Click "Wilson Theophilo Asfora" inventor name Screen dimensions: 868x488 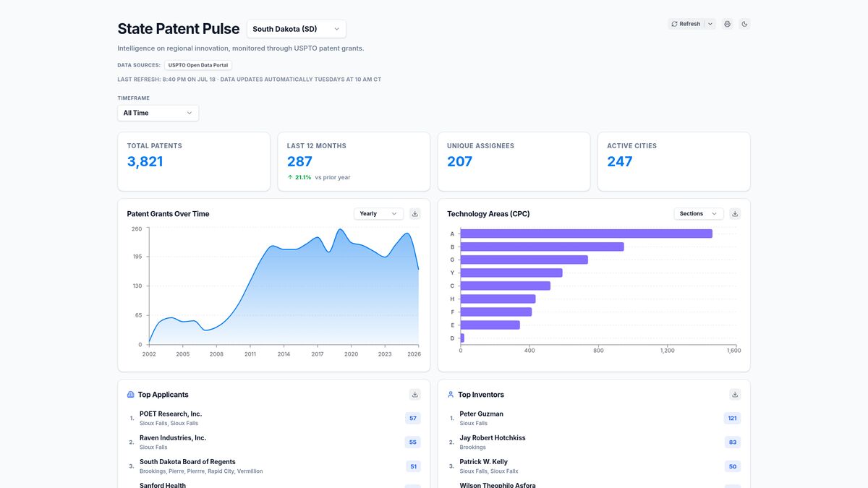tap(498, 485)
